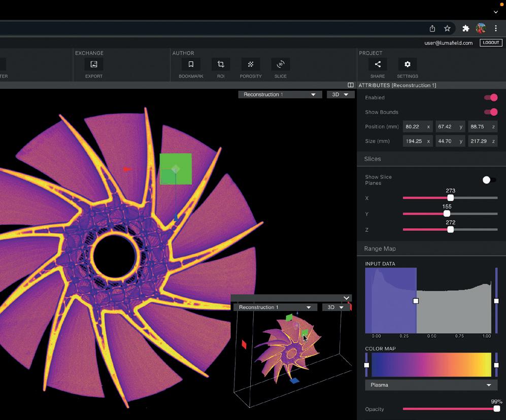Edit the Position X value field

pos(418,127)
